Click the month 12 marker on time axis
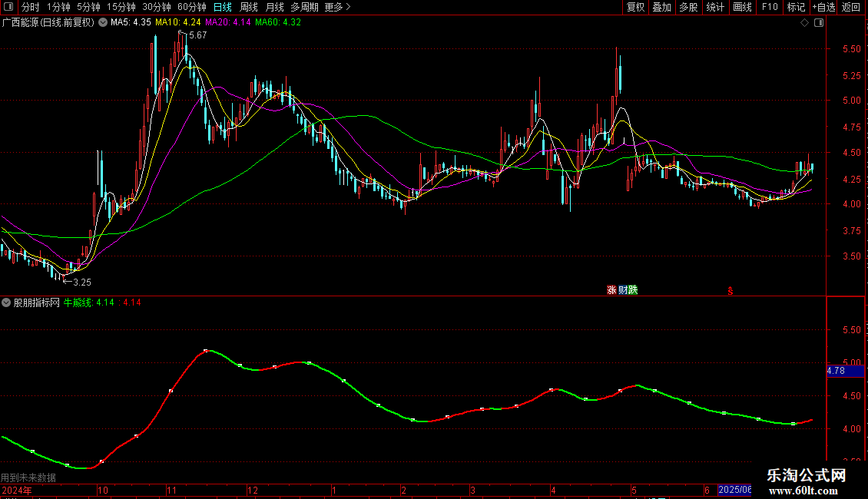 [x=253, y=490]
